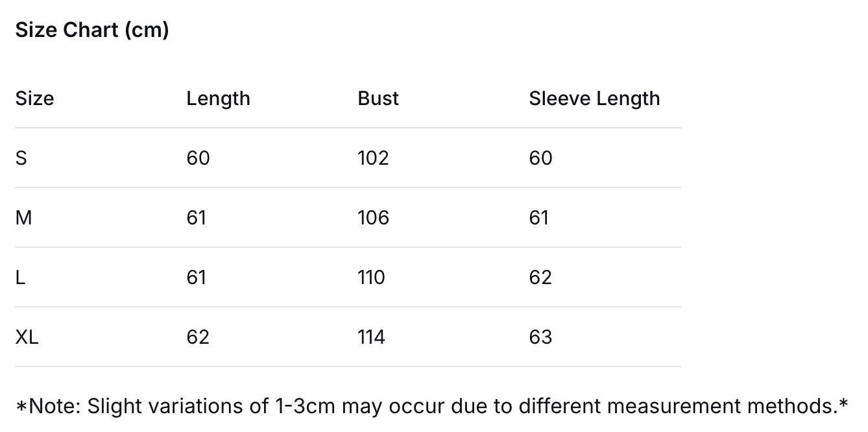Image resolution: width=868 pixels, height=432 pixels.
Task: Click the Length value for size S
Action: (198, 158)
